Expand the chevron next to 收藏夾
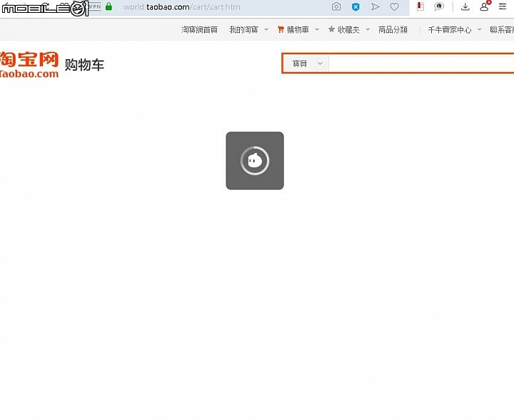This screenshot has width=514, height=420. coord(368,29)
